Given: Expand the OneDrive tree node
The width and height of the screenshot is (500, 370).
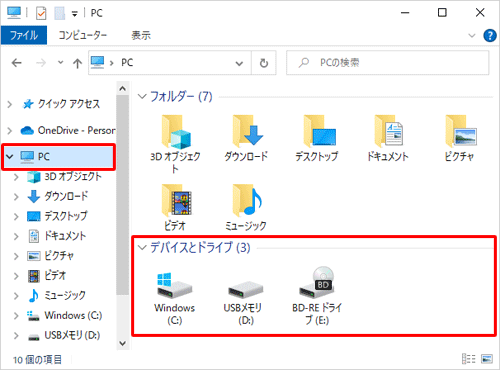Looking at the screenshot, I should [10, 131].
